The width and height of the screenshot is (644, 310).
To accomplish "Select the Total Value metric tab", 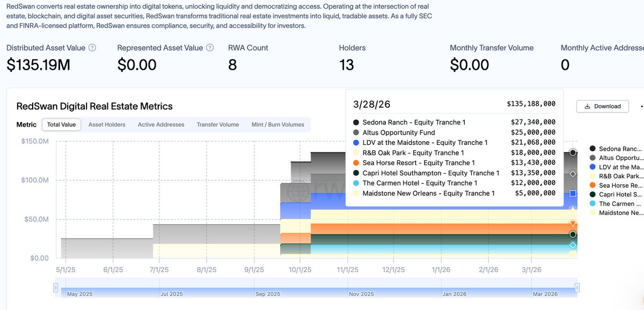I will [61, 124].
